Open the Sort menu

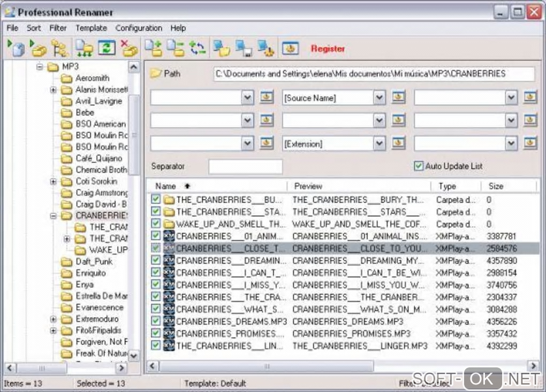click(34, 28)
